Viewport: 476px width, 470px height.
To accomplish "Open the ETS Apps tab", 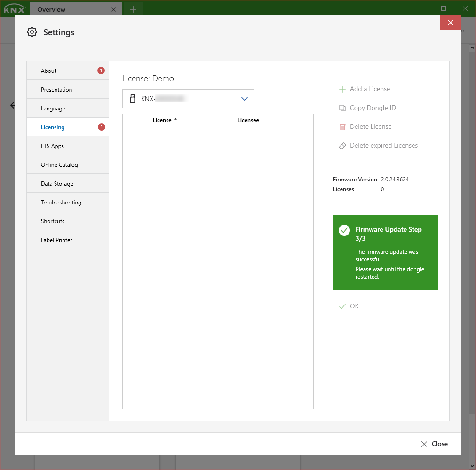I will (x=68, y=146).
